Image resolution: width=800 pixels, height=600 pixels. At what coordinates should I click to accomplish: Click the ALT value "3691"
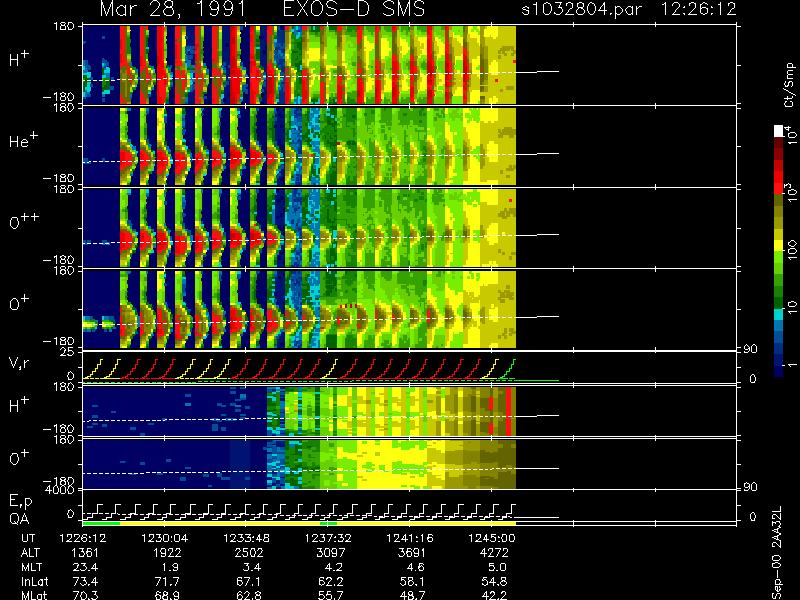click(412, 553)
